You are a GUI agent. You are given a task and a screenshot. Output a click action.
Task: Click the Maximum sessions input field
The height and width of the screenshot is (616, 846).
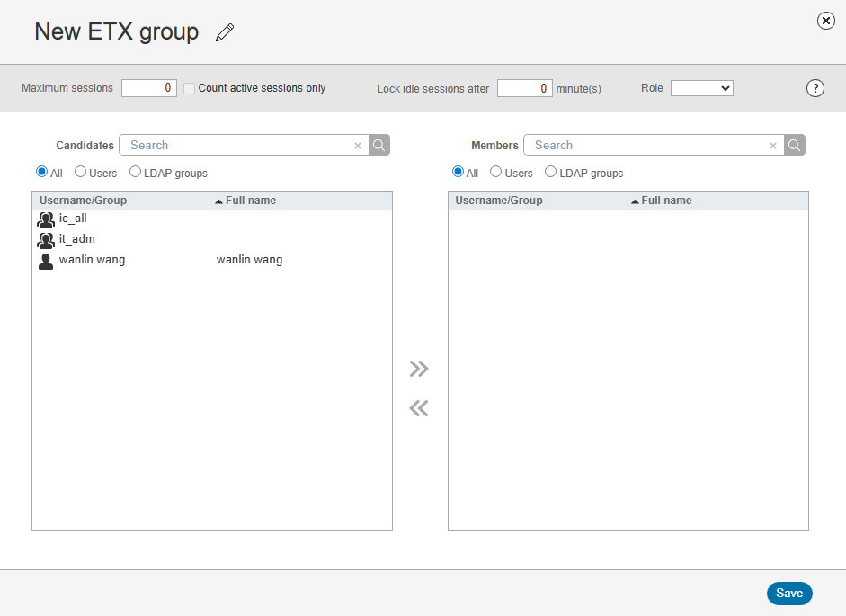click(x=148, y=88)
